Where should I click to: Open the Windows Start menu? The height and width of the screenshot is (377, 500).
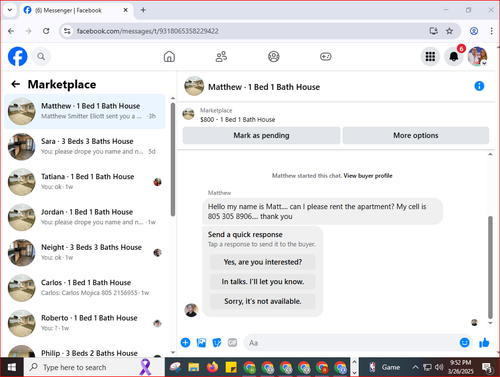[x=12, y=367]
